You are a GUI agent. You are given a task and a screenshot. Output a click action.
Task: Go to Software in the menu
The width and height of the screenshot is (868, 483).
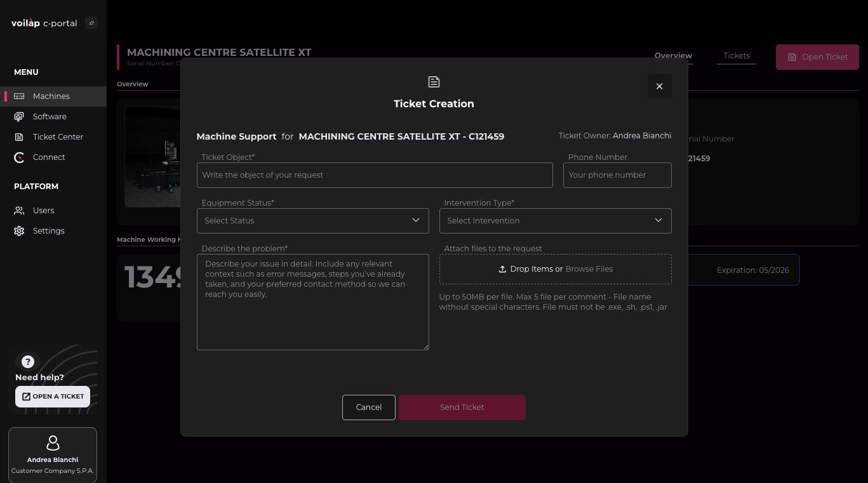[x=53, y=117]
